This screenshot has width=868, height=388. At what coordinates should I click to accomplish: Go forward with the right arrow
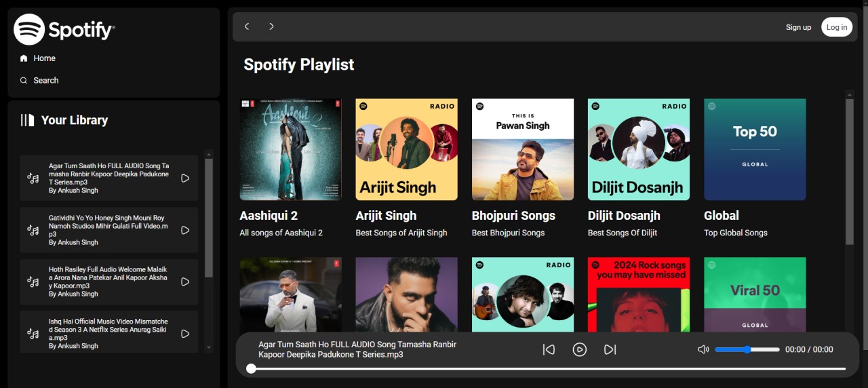pos(271,26)
